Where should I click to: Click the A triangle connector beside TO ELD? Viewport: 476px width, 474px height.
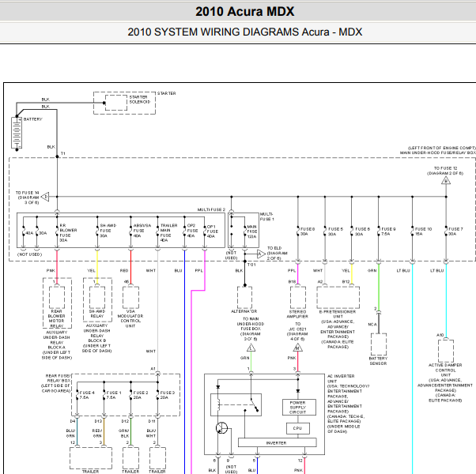(x=261, y=254)
